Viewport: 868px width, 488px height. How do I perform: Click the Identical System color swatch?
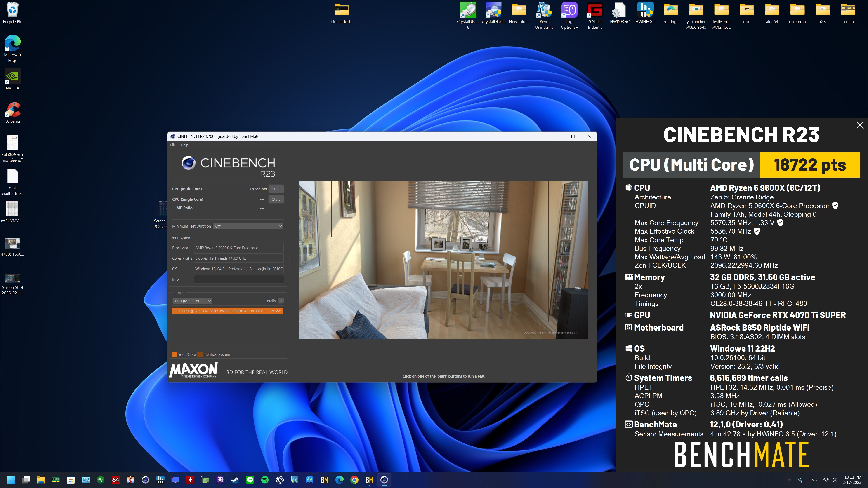[200, 354]
